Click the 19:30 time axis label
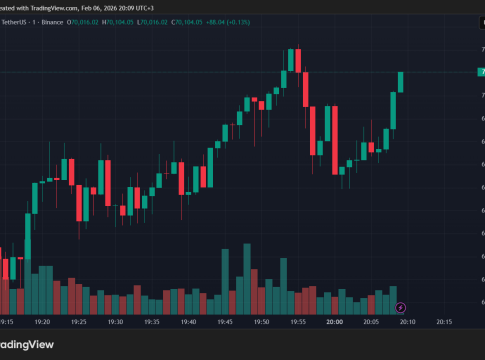The image size is (485, 360). point(115,322)
